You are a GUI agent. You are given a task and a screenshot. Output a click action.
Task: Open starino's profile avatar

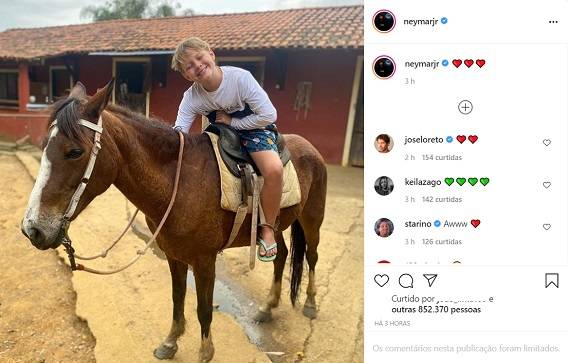(x=384, y=228)
